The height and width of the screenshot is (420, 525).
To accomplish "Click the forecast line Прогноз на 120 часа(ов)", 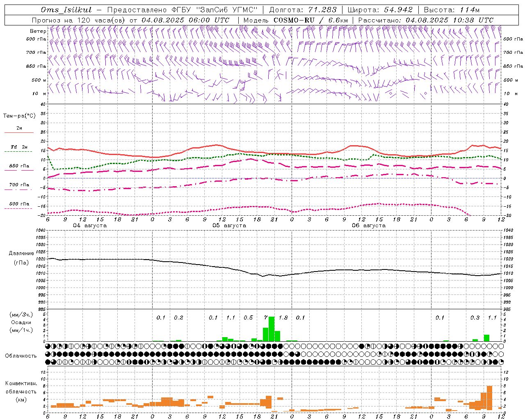I will tap(79, 20).
